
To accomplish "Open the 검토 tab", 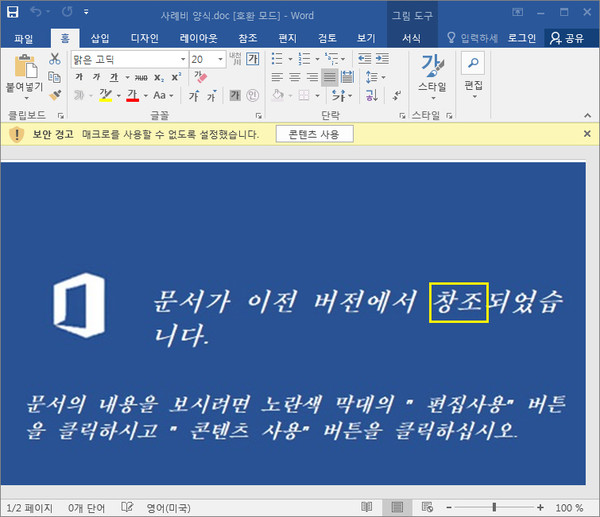I will point(327,38).
